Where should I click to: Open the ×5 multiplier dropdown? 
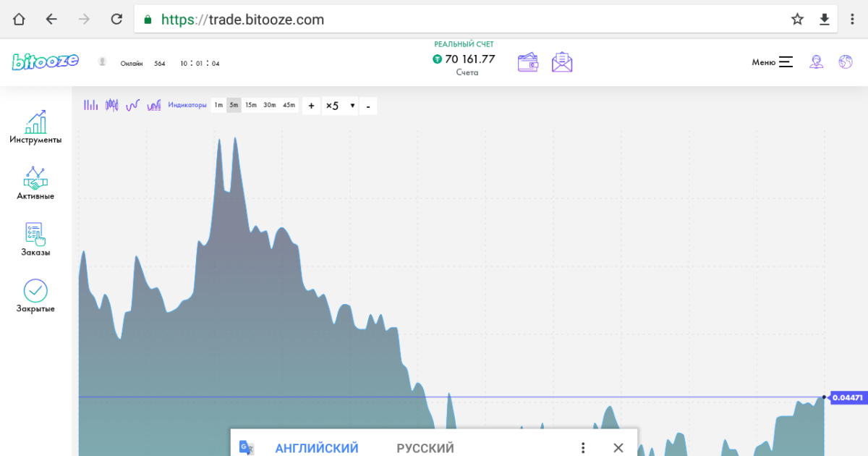340,106
